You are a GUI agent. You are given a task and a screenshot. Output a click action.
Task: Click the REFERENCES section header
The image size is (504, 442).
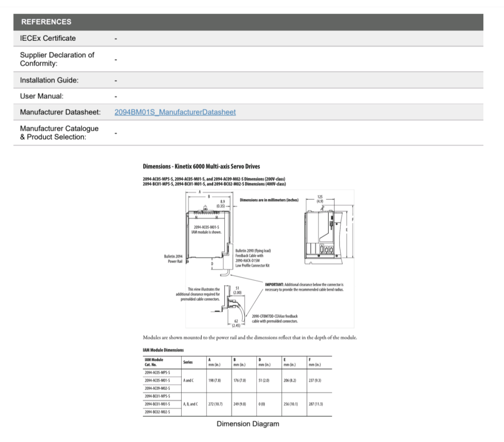pyautogui.click(x=46, y=22)
